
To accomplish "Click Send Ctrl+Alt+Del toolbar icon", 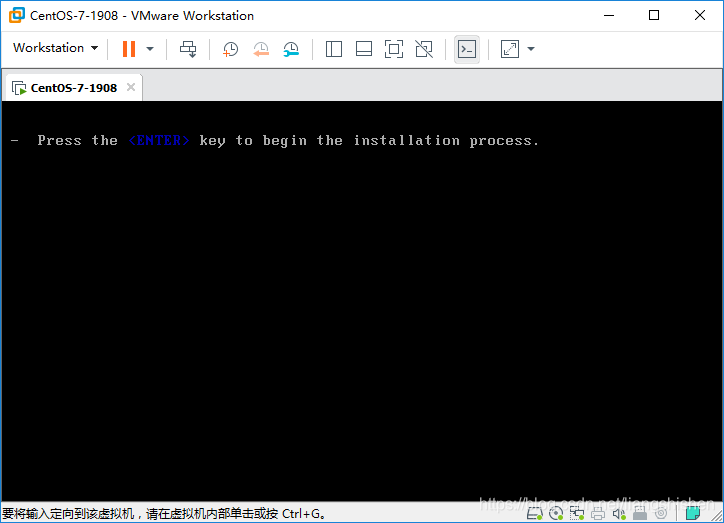I will 188,48.
